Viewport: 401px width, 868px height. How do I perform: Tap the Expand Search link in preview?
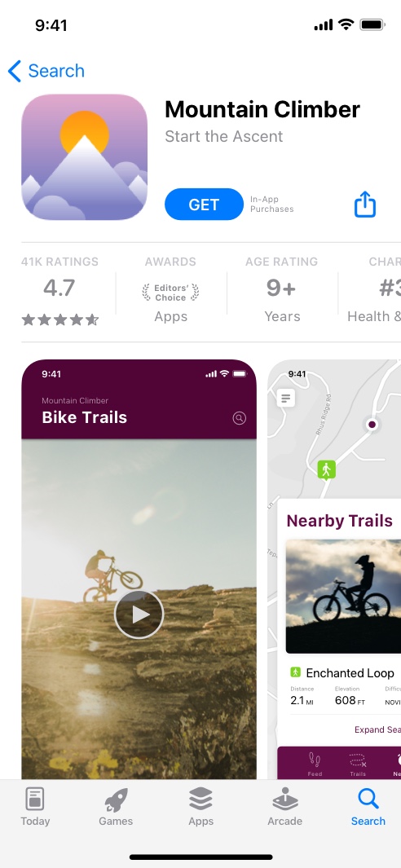coord(377,729)
